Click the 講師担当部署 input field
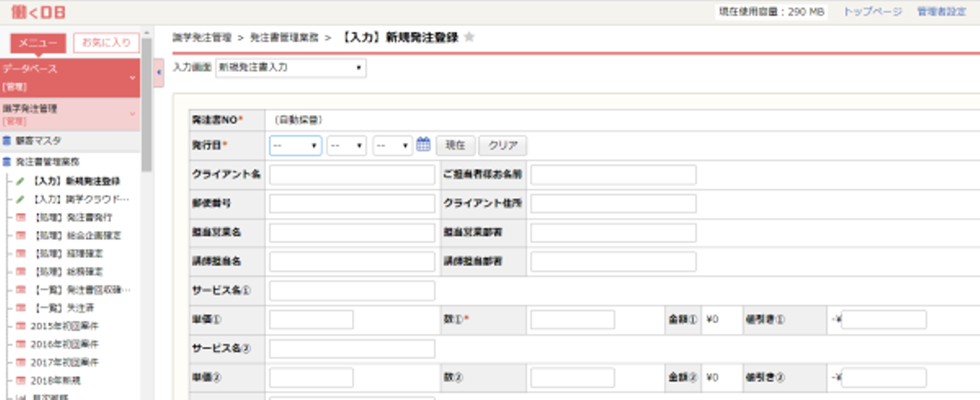 click(613, 262)
